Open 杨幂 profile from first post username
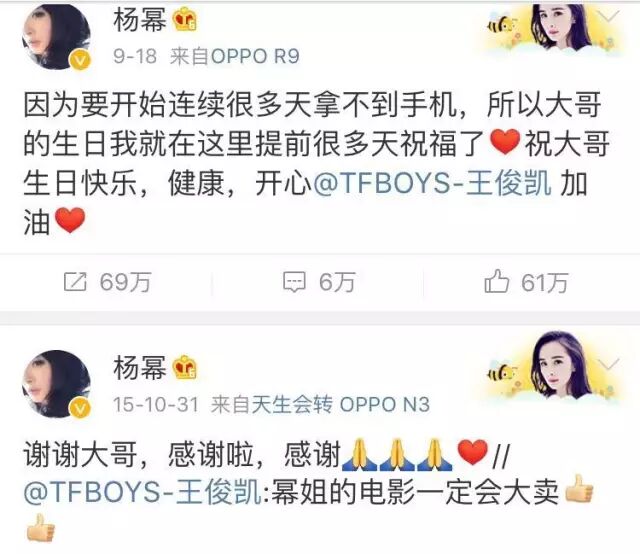 click(x=140, y=20)
